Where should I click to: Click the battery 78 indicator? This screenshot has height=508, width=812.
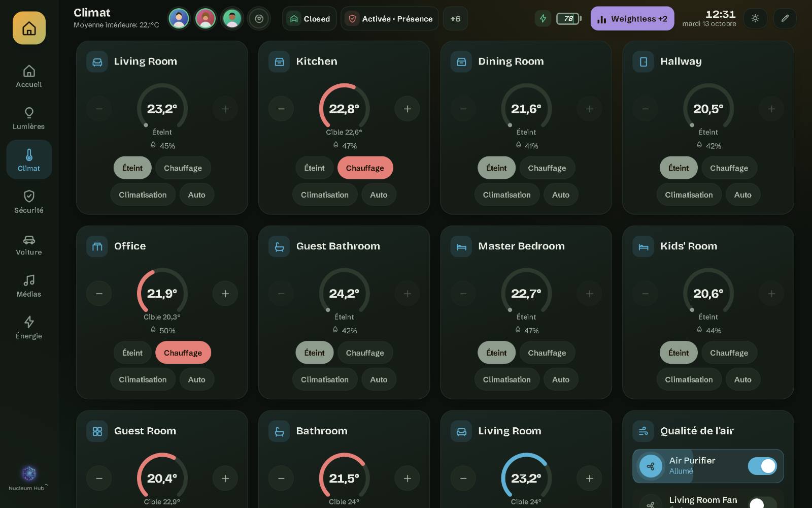(569, 19)
